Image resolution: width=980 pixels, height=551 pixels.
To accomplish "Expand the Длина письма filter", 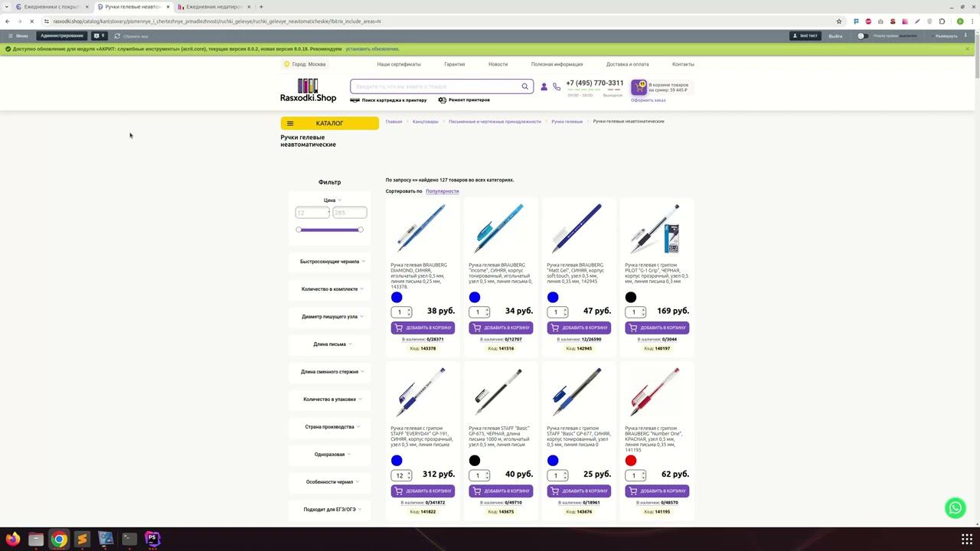I will (330, 344).
